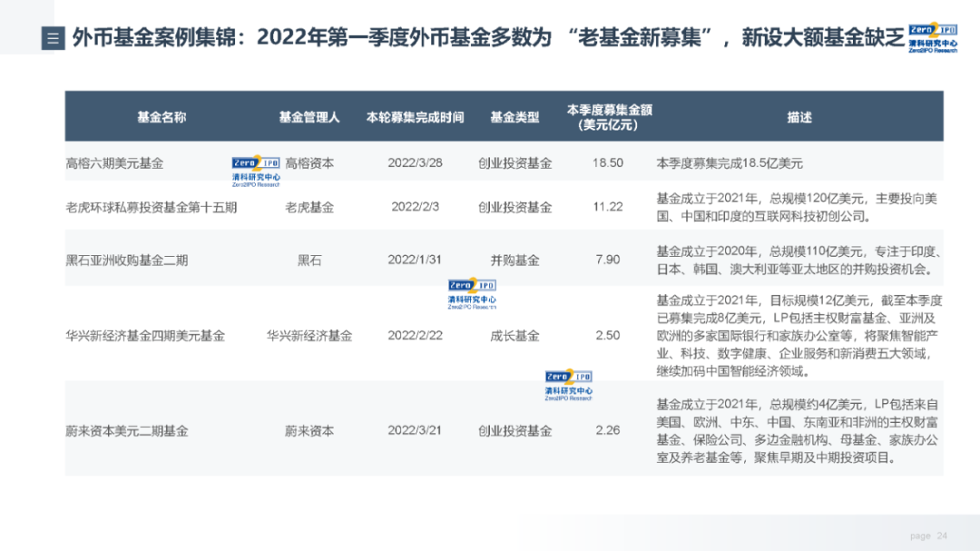Click the 描述 column header
Image resolution: width=980 pixels, height=551 pixels.
coord(799,117)
